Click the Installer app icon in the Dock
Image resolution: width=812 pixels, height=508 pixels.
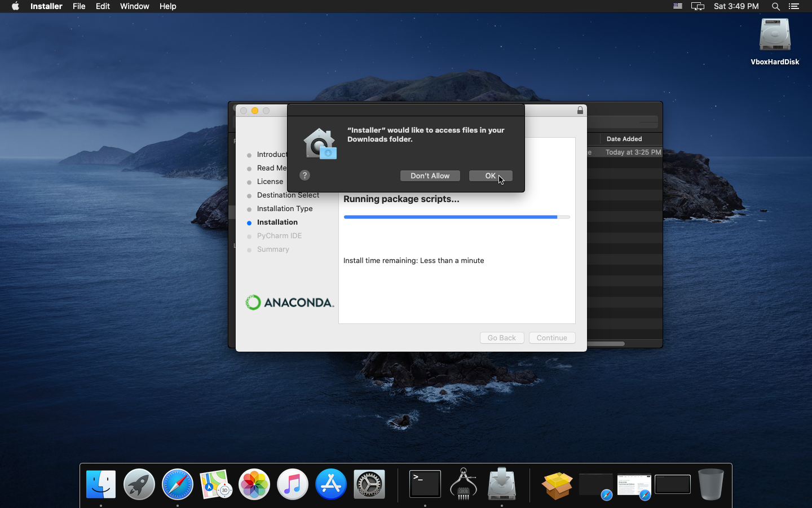(x=502, y=484)
